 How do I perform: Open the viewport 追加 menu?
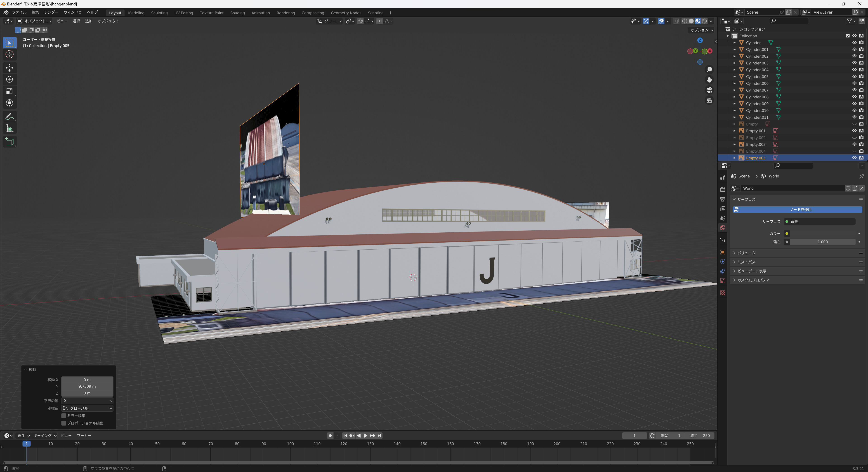click(89, 21)
